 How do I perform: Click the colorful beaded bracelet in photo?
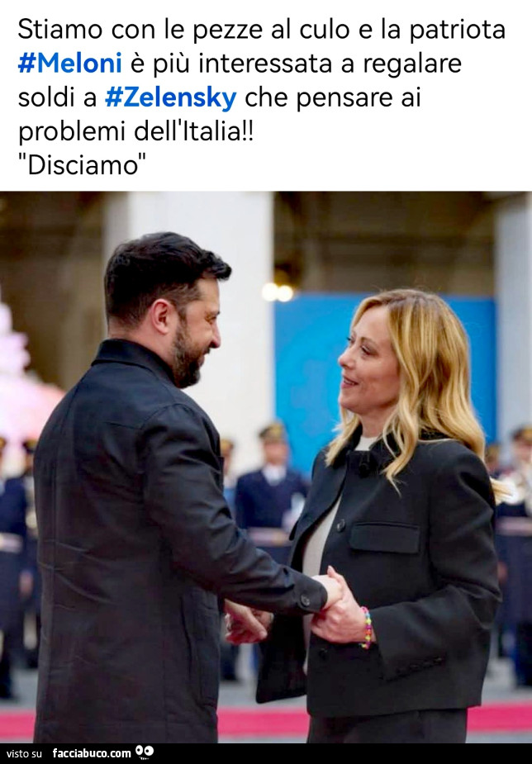(x=366, y=628)
